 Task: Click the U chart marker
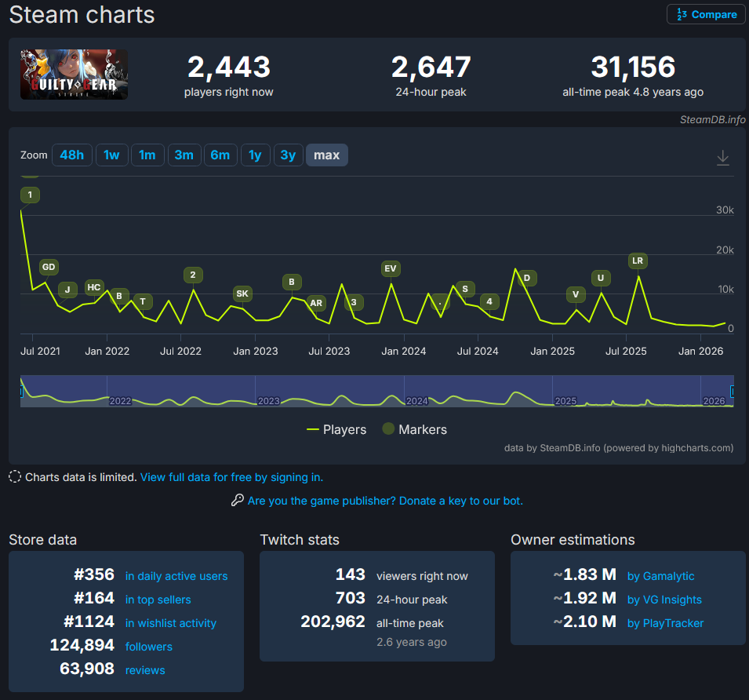point(601,278)
